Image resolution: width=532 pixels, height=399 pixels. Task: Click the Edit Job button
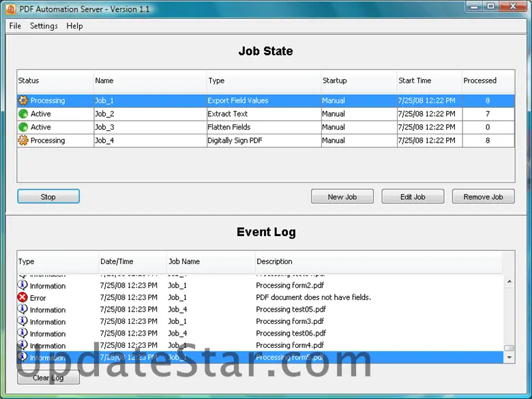(413, 196)
